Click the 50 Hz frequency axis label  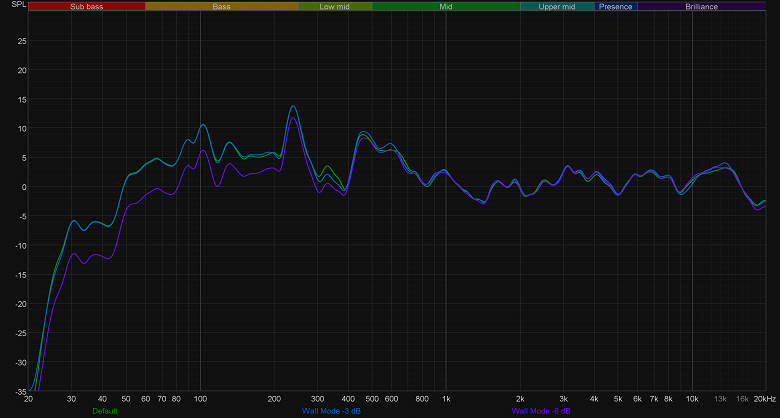click(x=126, y=399)
